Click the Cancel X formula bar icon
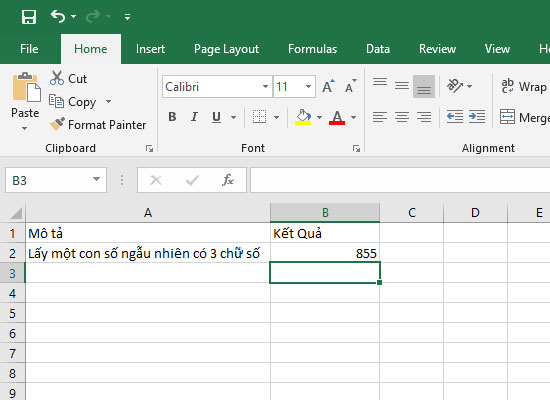Screen dimensions: 550x400 point(156,180)
